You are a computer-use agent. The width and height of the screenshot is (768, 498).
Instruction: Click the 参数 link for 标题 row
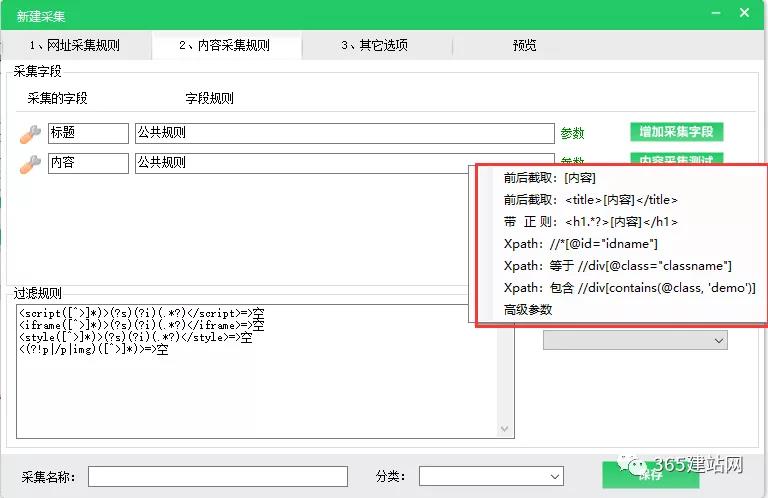[x=573, y=133]
